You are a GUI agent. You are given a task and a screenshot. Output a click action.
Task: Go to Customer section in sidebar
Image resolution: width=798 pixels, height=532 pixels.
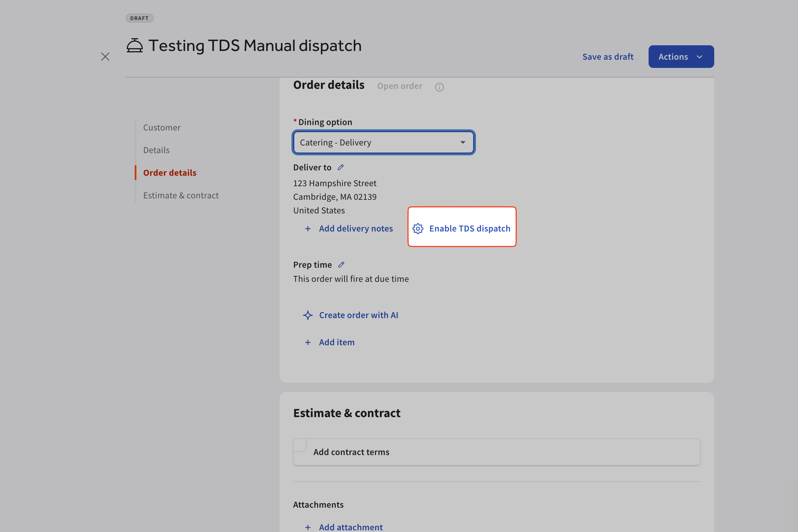click(162, 128)
